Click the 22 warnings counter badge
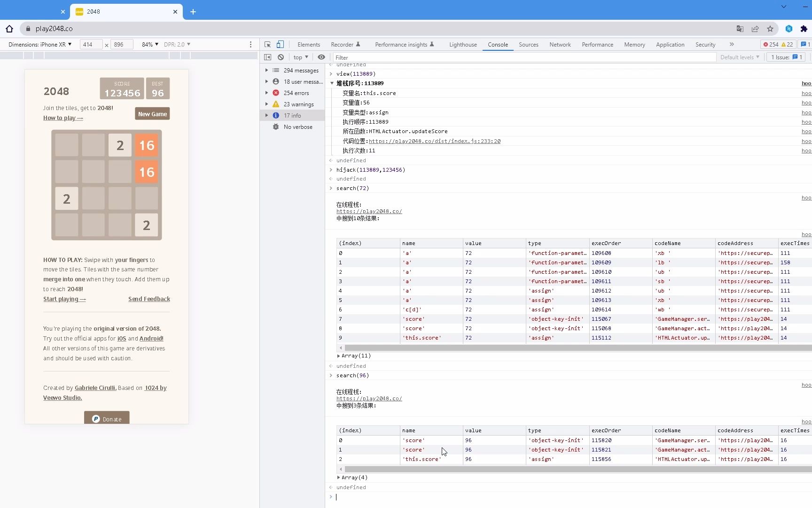812x508 pixels. [x=787, y=44]
